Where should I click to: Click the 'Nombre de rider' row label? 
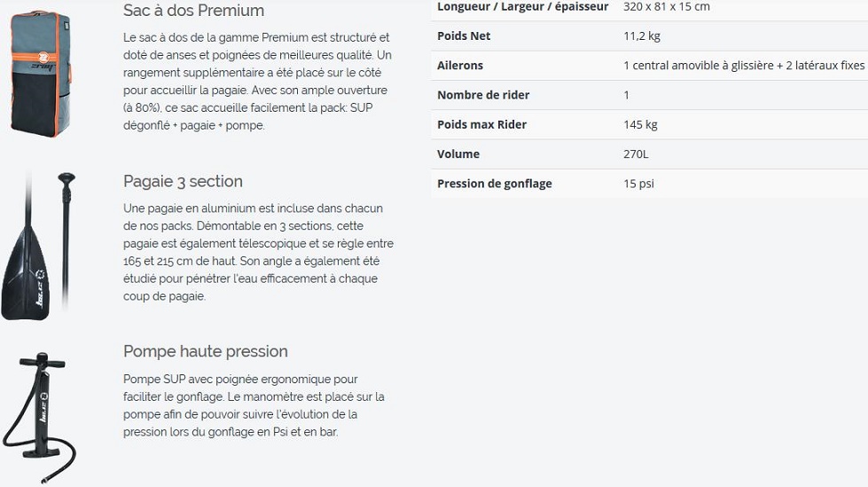[483, 95]
